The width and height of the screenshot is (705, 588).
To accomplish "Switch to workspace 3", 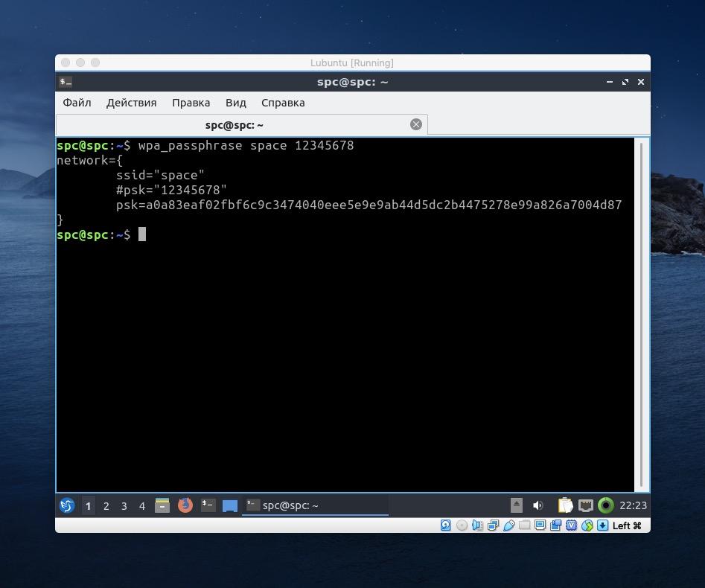I will [124, 505].
